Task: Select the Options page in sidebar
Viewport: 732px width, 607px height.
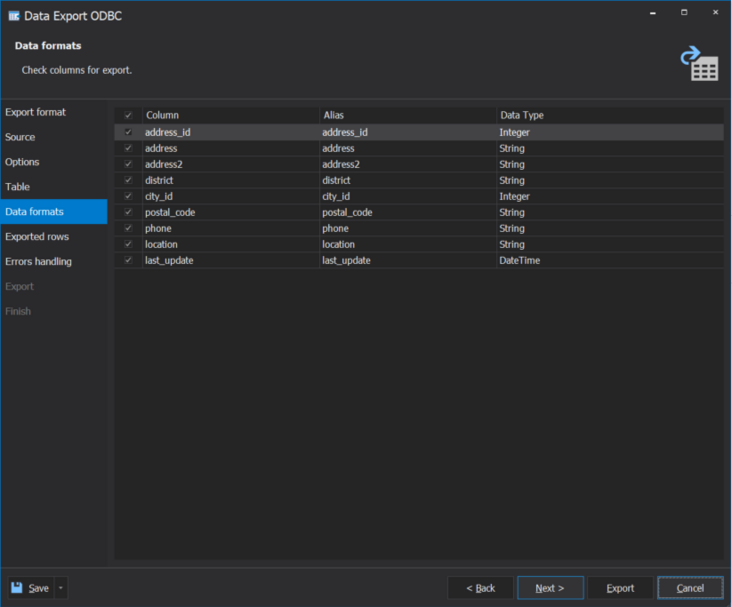Action: [22, 162]
